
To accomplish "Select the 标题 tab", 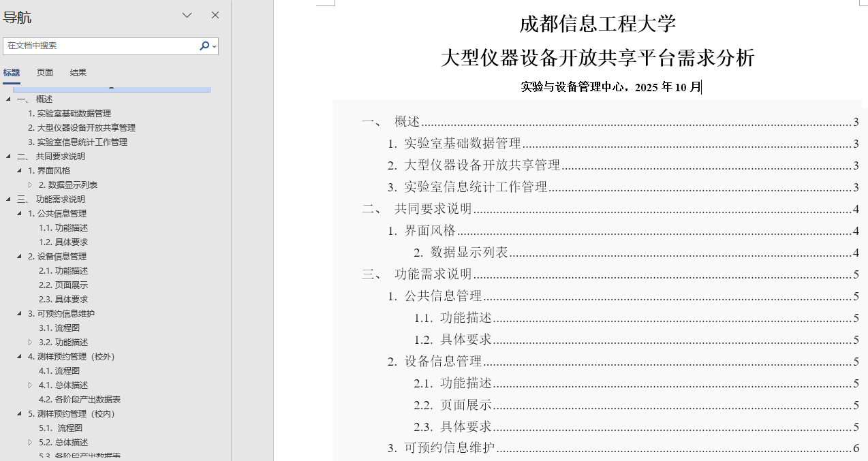I will (x=12, y=73).
